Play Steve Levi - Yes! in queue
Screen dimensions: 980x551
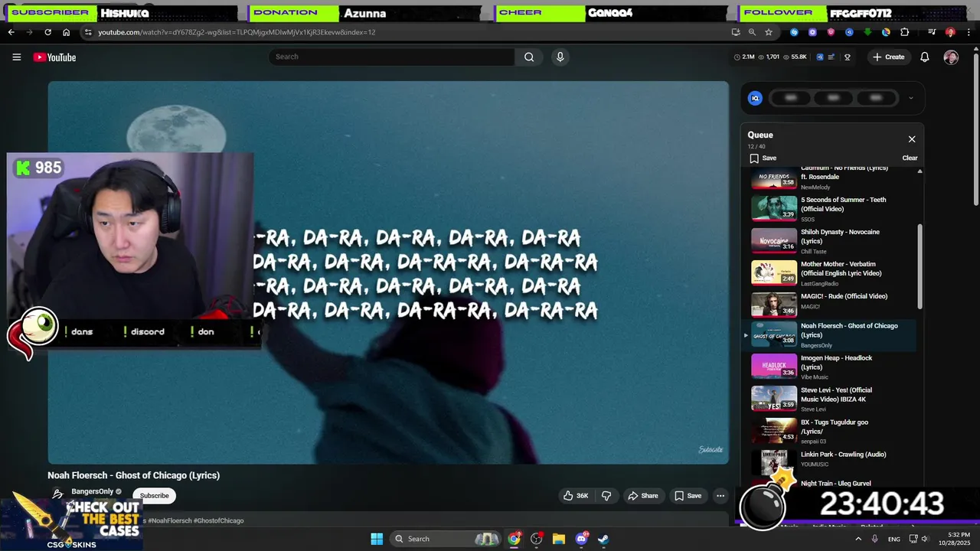point(833,399)
